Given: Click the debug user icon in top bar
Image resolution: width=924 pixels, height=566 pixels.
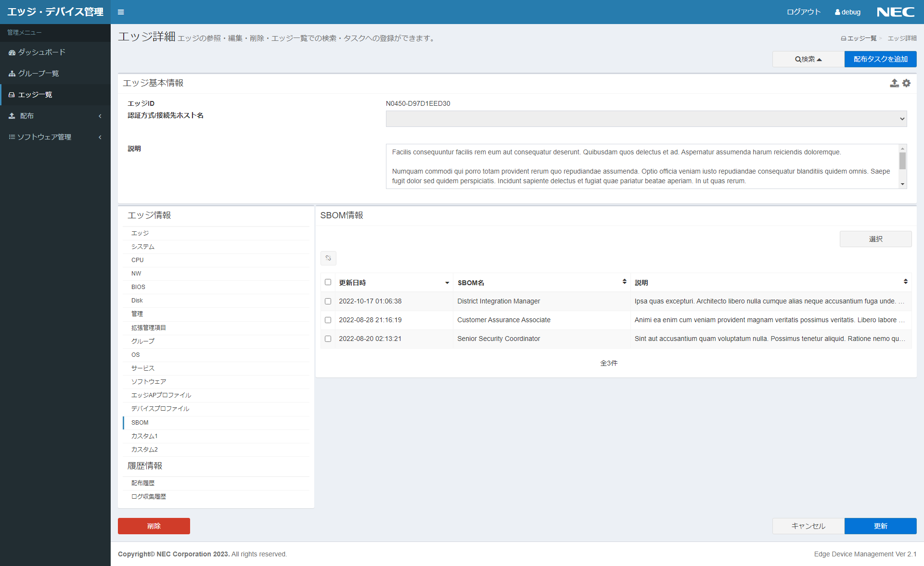Looking at the screenshot, I should click(836, 12).
